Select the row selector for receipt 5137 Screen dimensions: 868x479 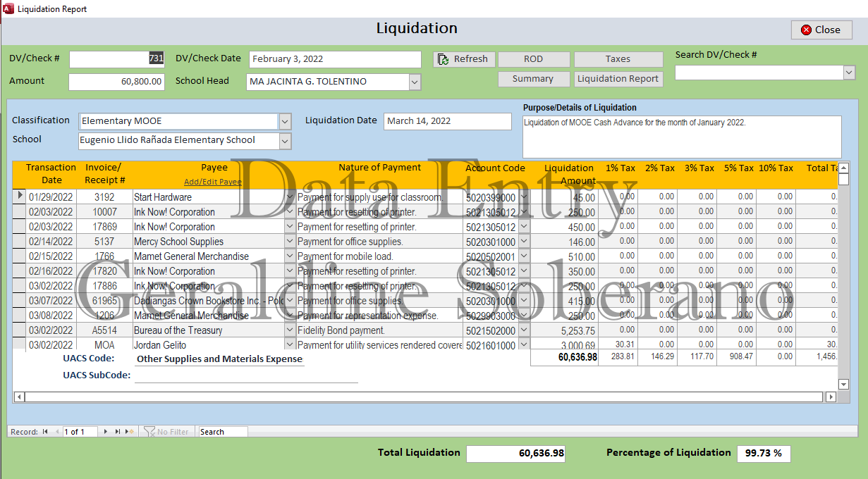point(19,242)
